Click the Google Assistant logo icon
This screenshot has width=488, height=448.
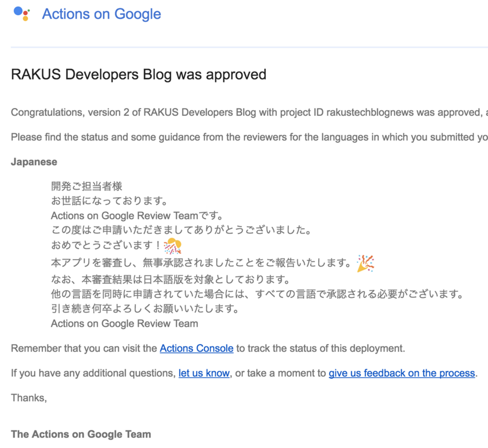[x=22, y=14]
